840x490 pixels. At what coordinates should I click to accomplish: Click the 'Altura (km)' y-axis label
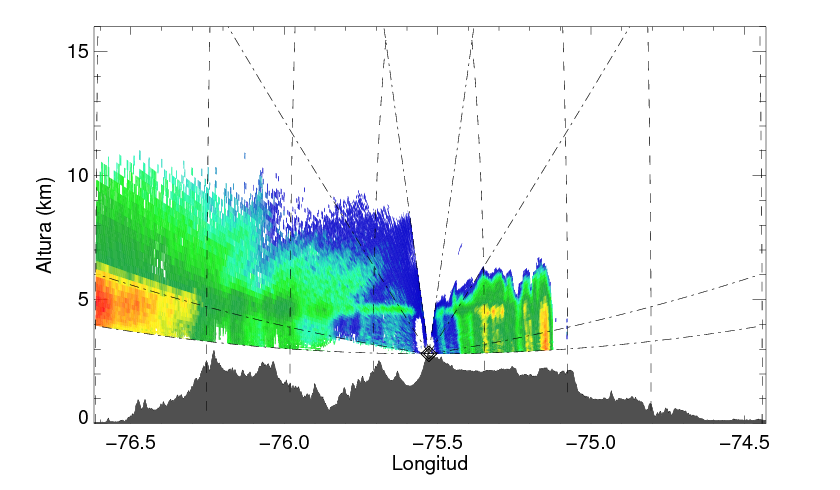tap(45, 225)
